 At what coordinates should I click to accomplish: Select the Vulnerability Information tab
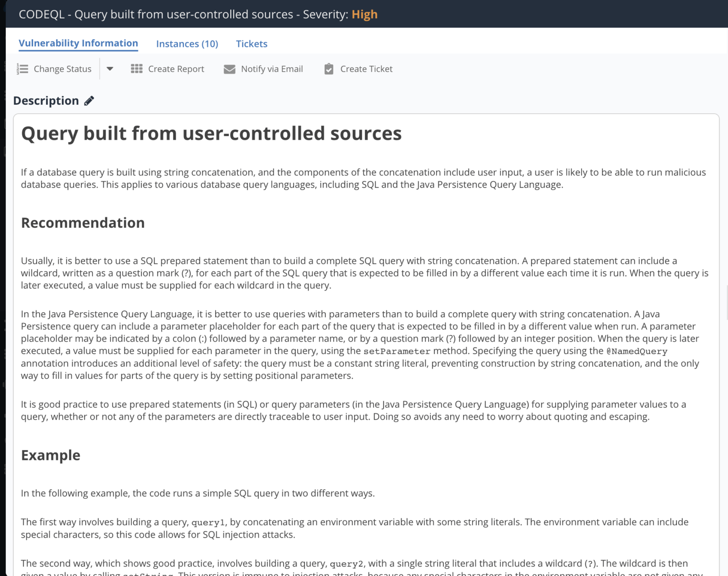[x=78, y=43]
